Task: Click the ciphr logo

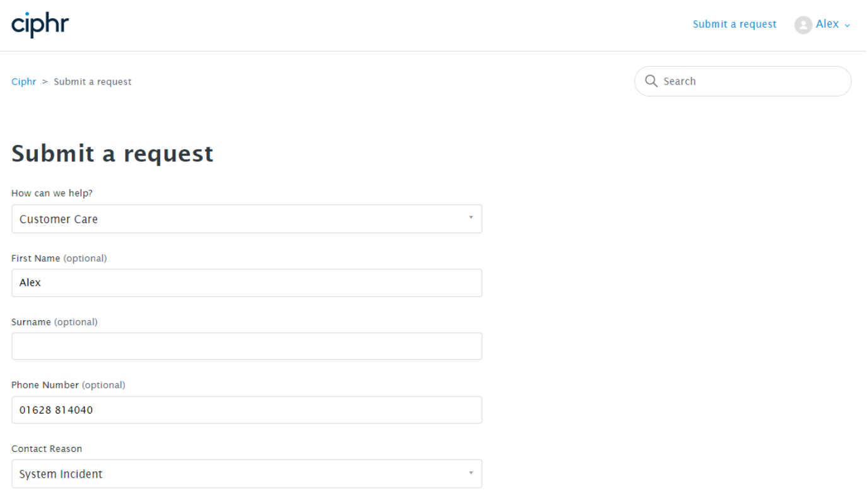Action: (x=40, y=25)
